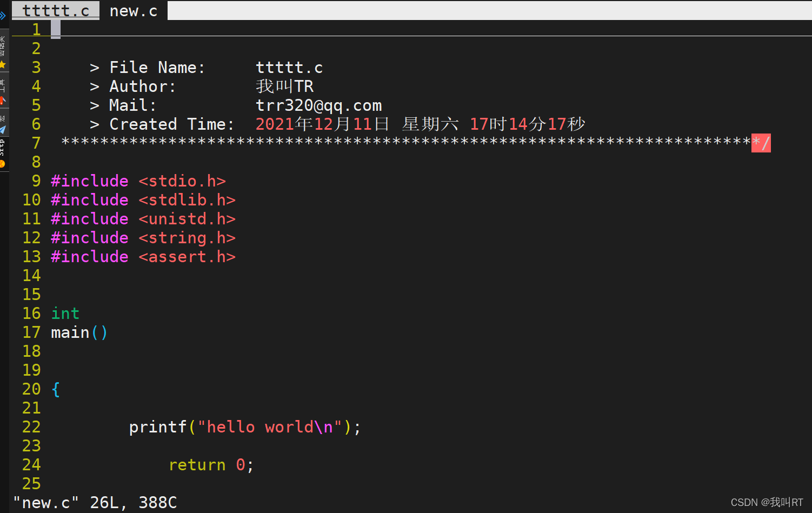
Task: Click the "<string.h>" header name
Action: pos(187,238)
